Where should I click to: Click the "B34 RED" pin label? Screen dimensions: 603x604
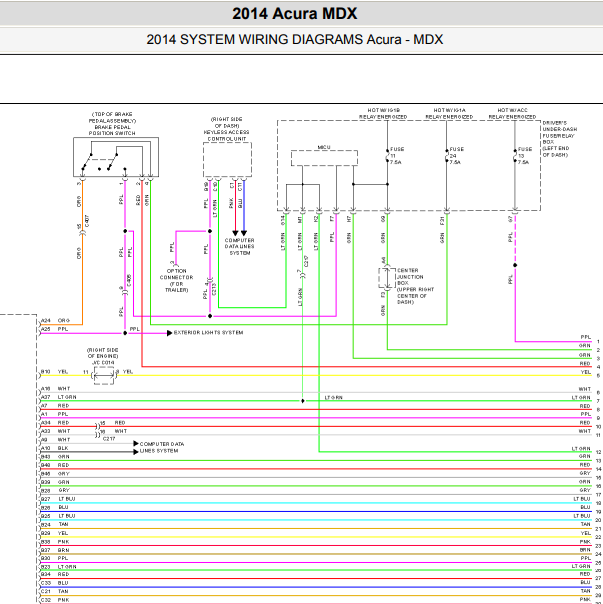click(55, 574)
